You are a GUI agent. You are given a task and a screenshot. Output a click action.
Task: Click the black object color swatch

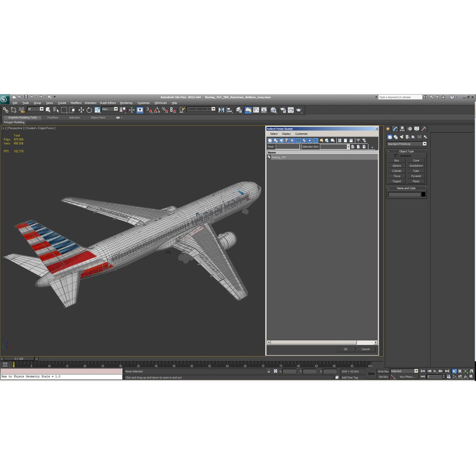(x=423, y=194)
